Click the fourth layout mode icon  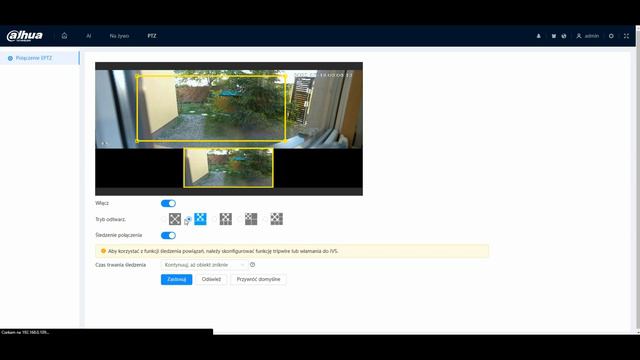click(251, 219)
